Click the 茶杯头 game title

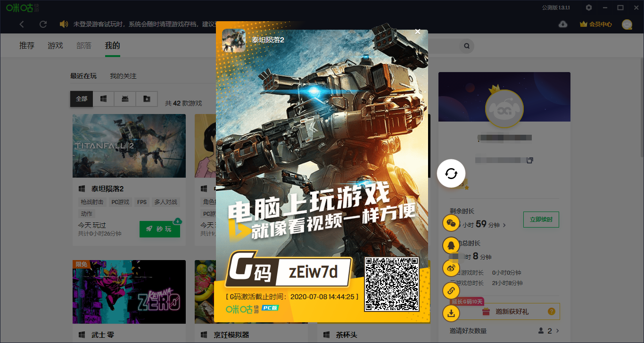[347, 335]
